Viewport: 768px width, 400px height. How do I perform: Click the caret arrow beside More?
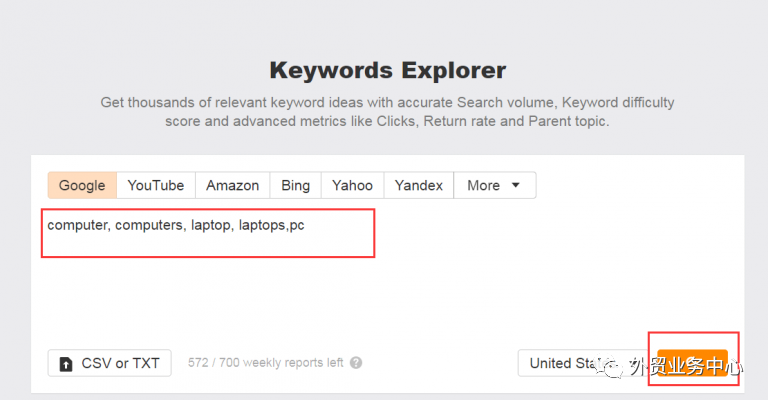515,185
